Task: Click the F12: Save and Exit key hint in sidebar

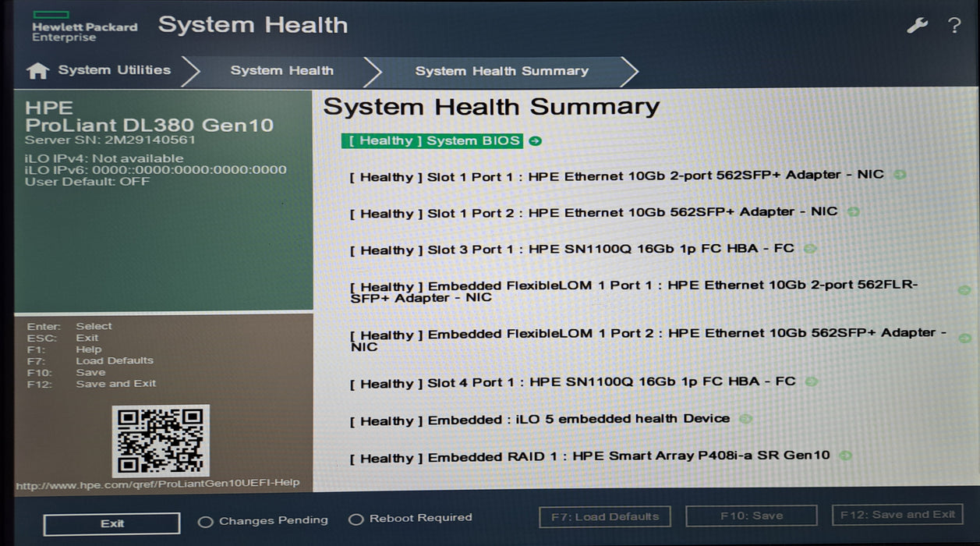Action: (91, 384)
